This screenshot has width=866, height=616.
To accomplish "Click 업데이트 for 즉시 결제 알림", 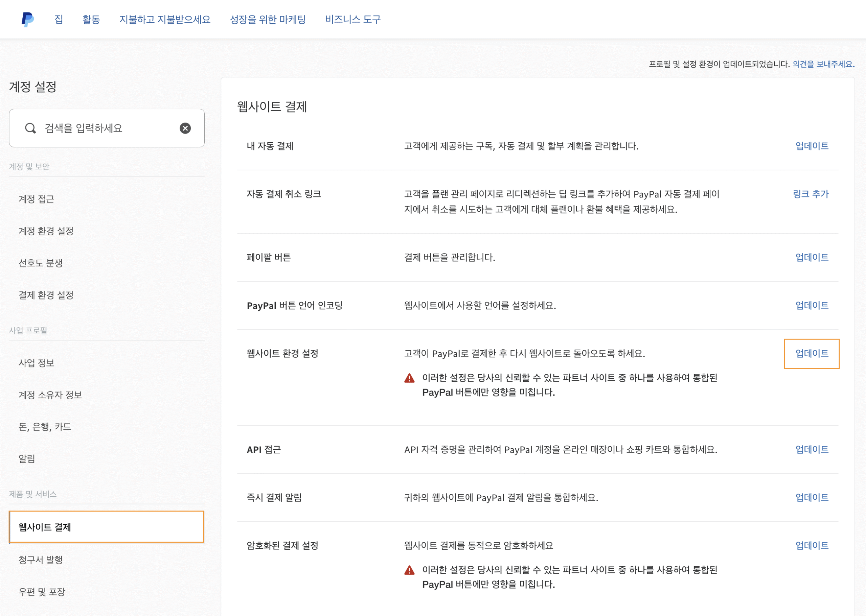I will coord(812,498).
